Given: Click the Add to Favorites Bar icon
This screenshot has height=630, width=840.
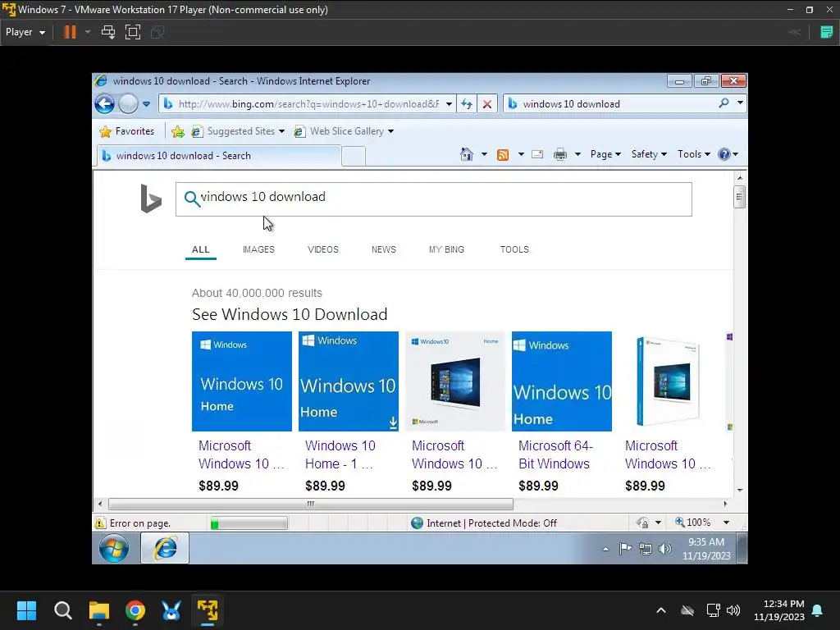Looking at the screenshot, I should (178, 131).
